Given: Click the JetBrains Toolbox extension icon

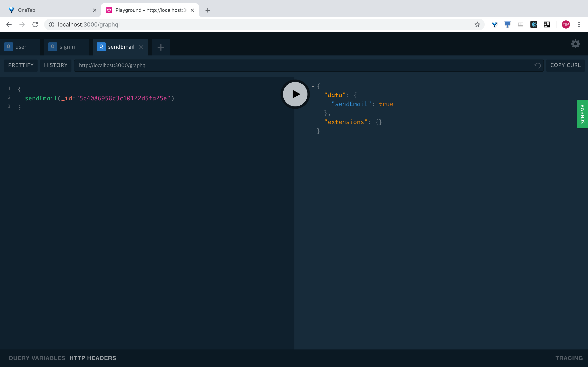Looking at the screenshot, I should coord(547,24).
